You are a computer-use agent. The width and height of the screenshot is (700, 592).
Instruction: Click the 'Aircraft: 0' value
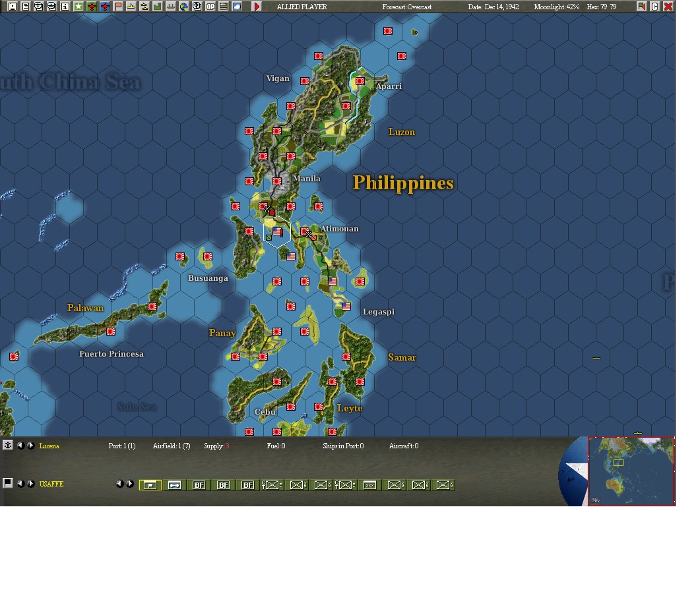[404, 446]
